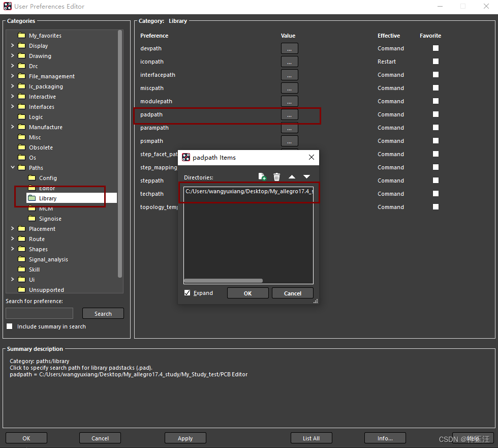Expand the Display category

(x=12, y=46)
